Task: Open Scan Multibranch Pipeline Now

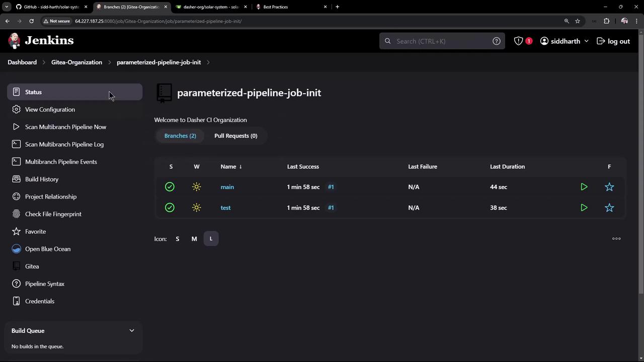Action: (65, 127)
